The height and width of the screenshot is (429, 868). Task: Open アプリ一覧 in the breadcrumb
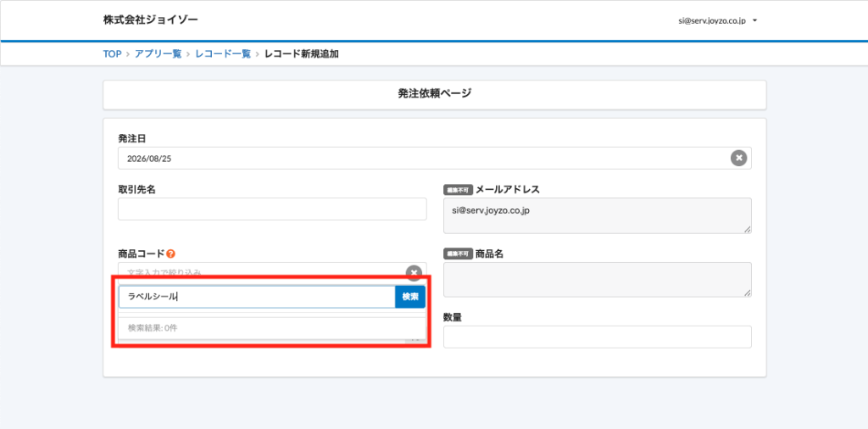(158, 54)
